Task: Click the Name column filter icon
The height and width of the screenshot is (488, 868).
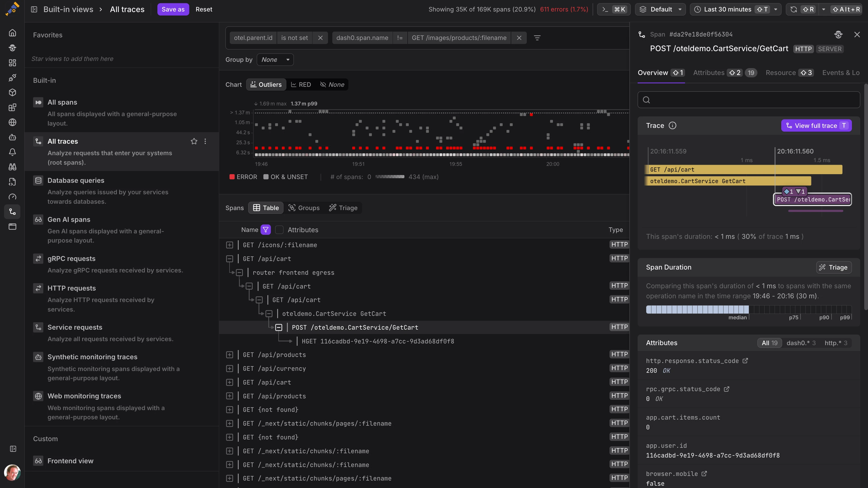Action: [265, 230]
